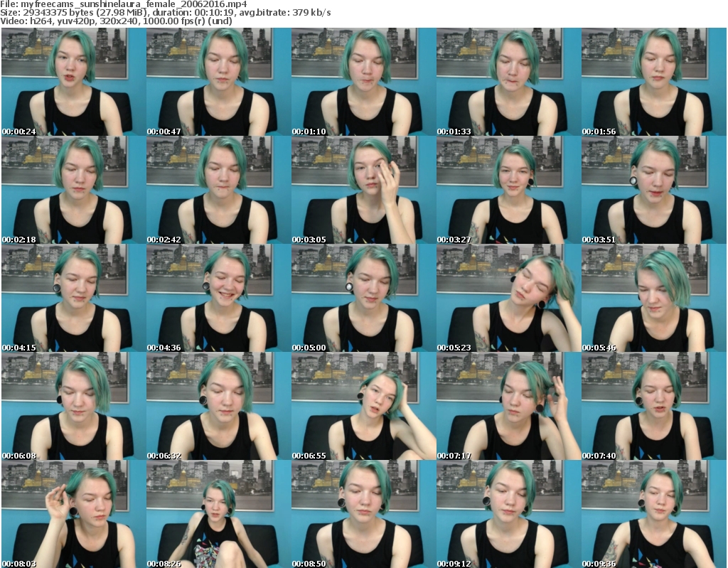Click the 'File:' name line in header
728x568 pixels.
(x=124, y=4)
